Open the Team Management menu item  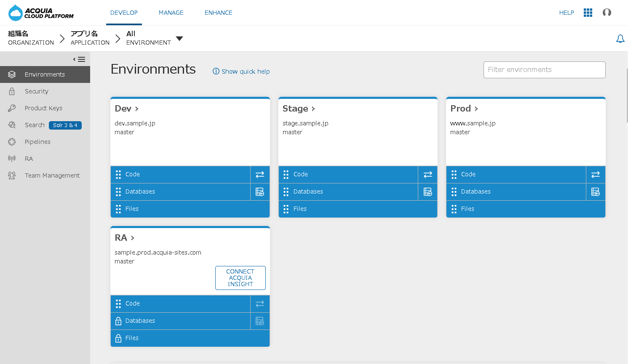pyautogui.click(x=45, y=175)
